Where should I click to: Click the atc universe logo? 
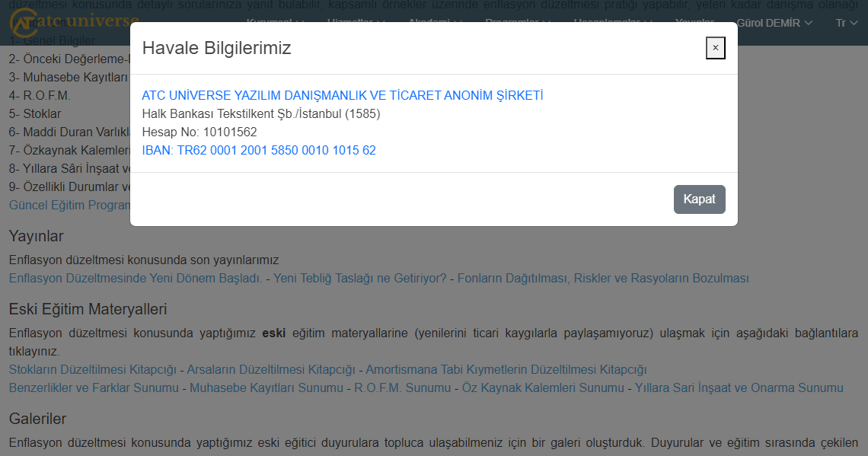(74, 21)
